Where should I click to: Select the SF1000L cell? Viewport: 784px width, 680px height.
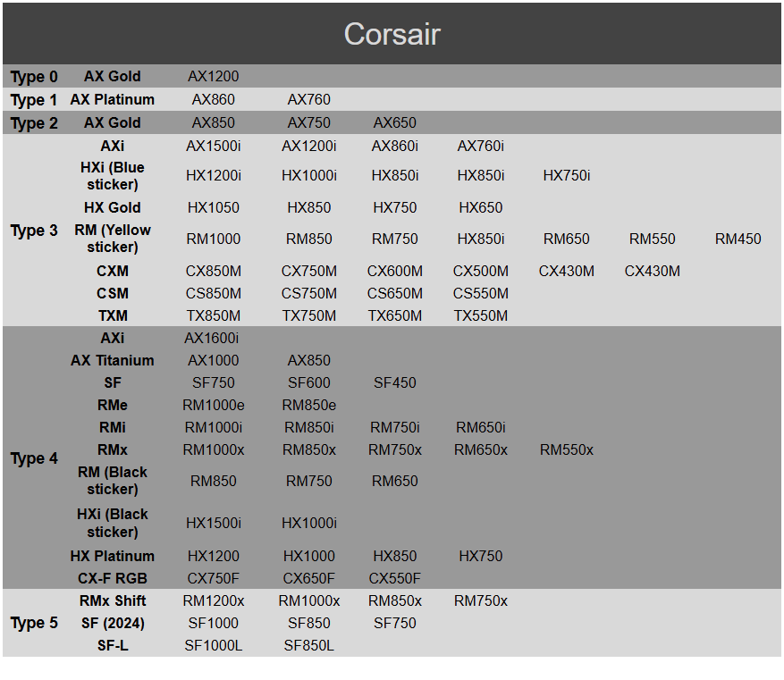214,645
